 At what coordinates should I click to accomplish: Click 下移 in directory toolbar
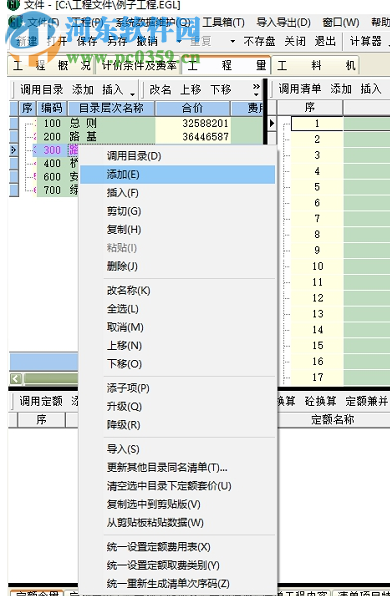click(x=221, y=90)
